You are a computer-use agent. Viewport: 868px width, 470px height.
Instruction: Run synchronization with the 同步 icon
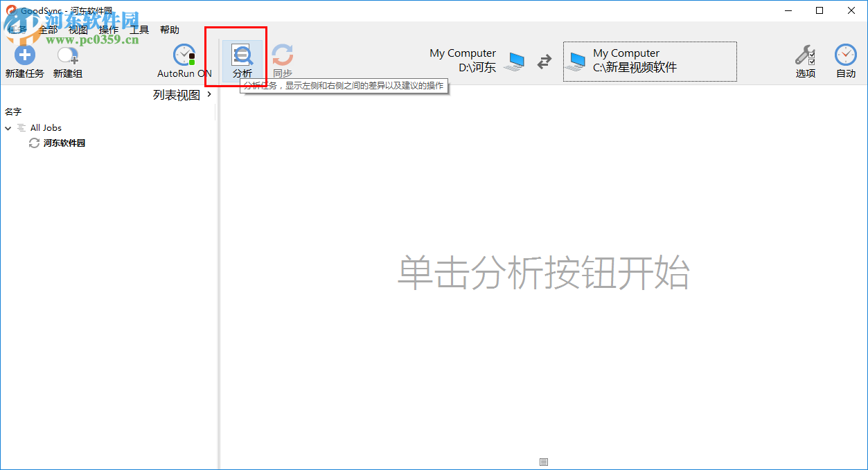[283, 55]
